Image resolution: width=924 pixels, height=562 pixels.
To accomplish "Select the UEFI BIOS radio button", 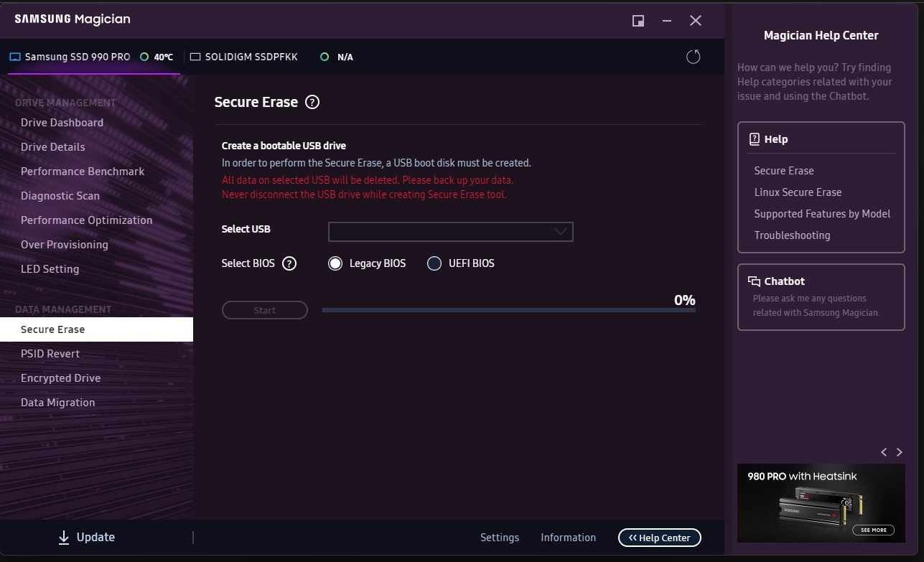I will tap(434, 263).
